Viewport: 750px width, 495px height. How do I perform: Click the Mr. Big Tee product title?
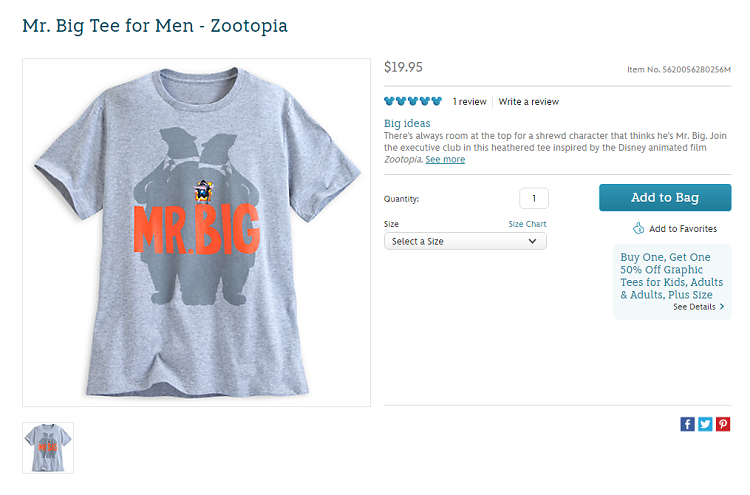(155, 25)
